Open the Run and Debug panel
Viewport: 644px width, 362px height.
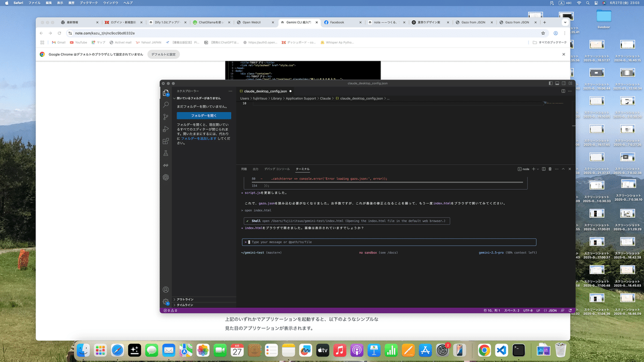pos(165,130)
